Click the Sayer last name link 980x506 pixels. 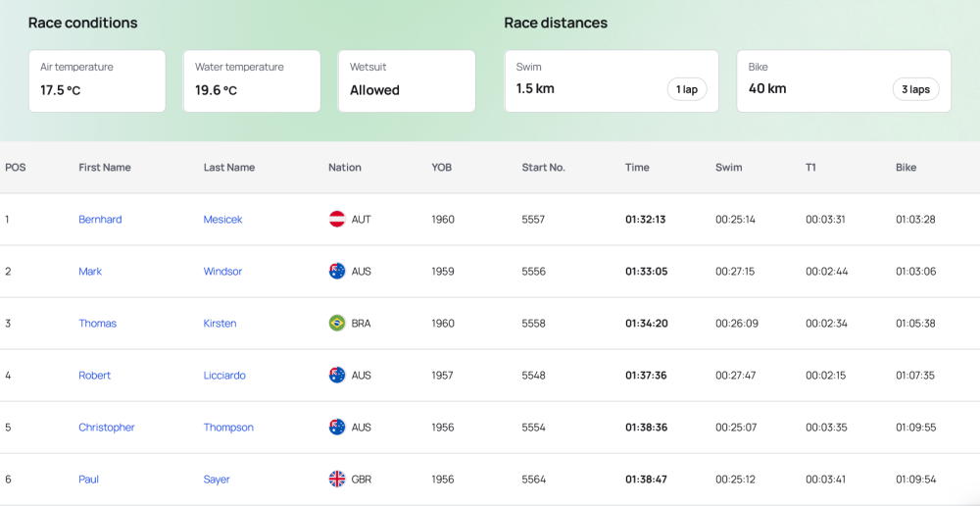point(217,480)
